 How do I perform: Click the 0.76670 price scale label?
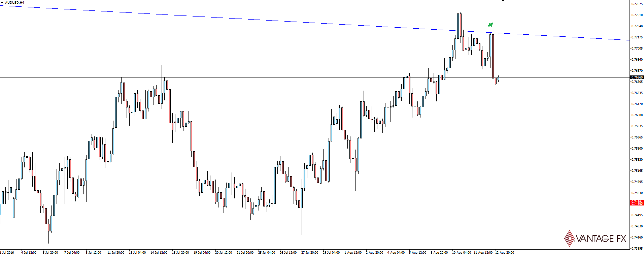[x=637, y=71]
